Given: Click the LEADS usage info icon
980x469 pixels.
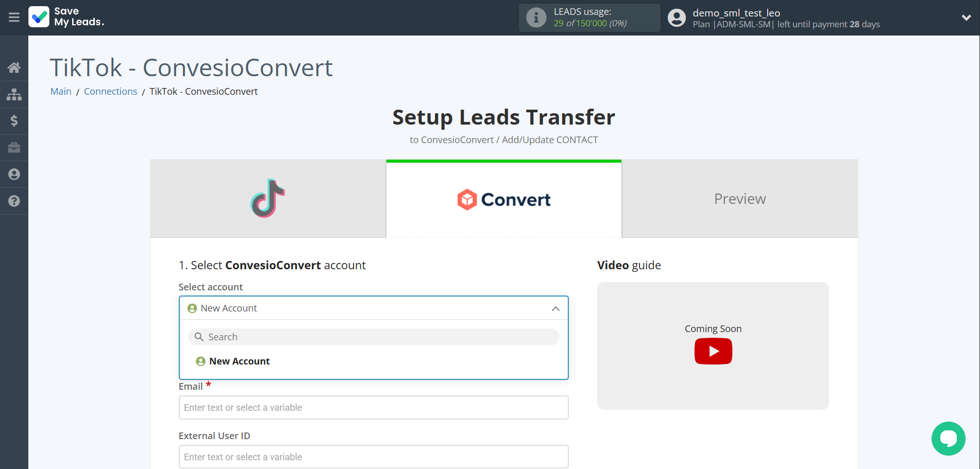Looking at the screenshot, I should [x=536, y=18].
